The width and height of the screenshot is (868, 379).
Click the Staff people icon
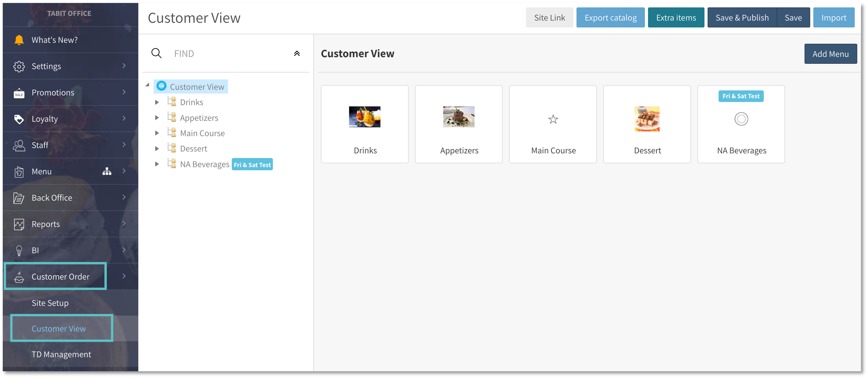pos(19,145)
